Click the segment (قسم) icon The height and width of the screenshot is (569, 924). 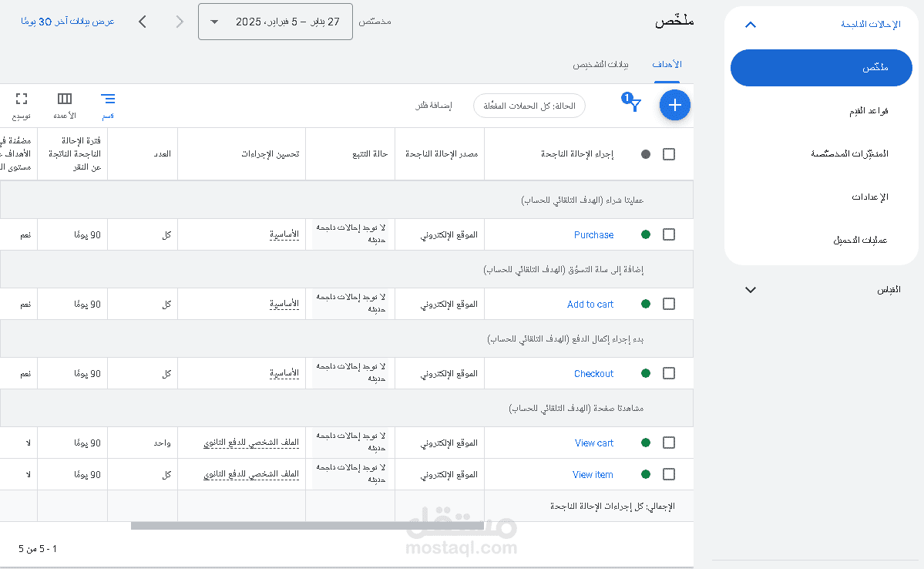click(x=108, y=99)
